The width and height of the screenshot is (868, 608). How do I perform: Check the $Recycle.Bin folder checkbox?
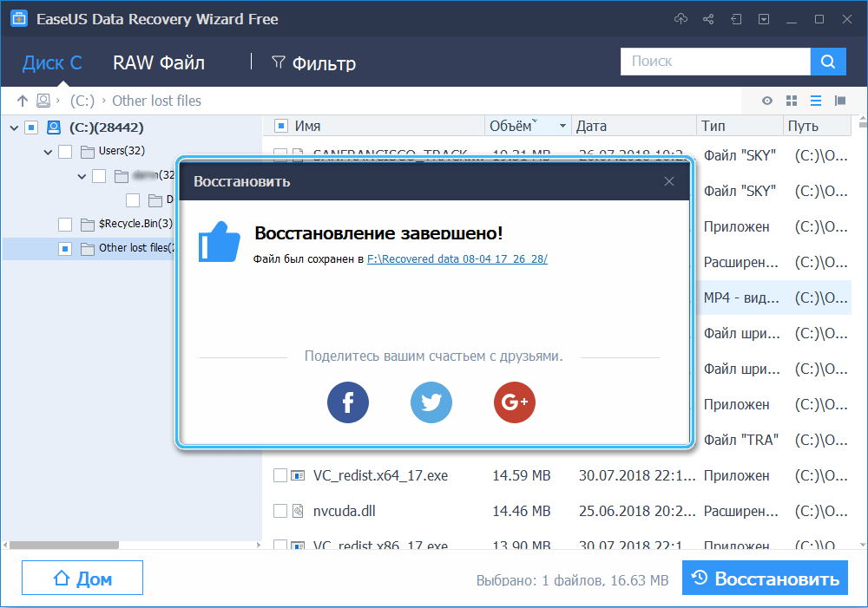tap(65, 224)
